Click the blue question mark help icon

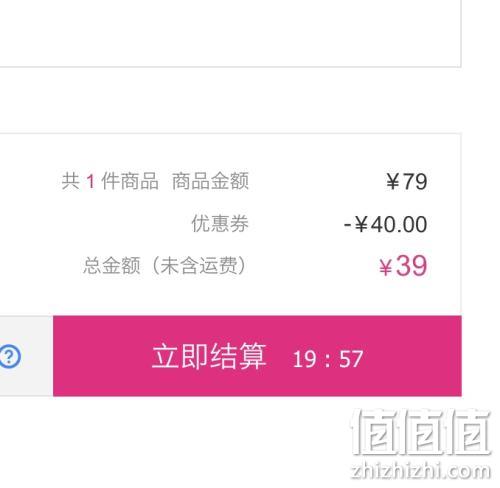(10, 357)
